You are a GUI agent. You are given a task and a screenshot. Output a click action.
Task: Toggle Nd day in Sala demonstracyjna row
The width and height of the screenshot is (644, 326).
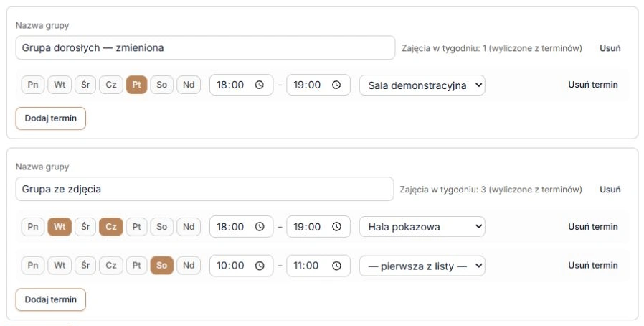(x=189, y=85)
